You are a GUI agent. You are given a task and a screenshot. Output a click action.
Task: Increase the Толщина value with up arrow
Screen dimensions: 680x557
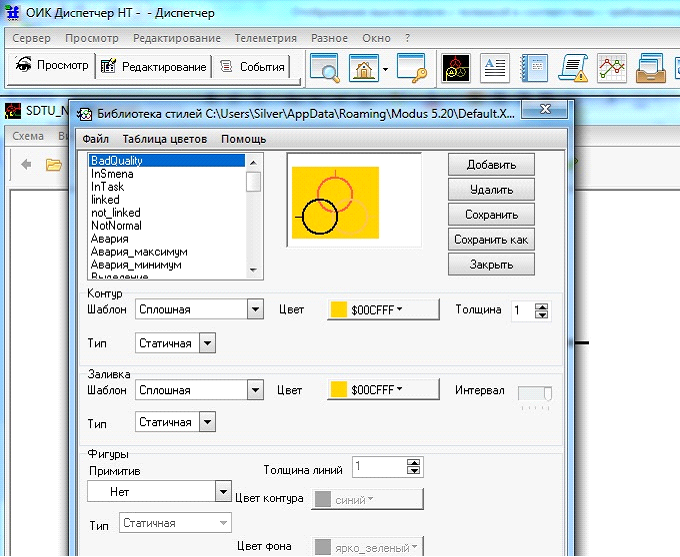pyautogui.click(x=542, y=306)
